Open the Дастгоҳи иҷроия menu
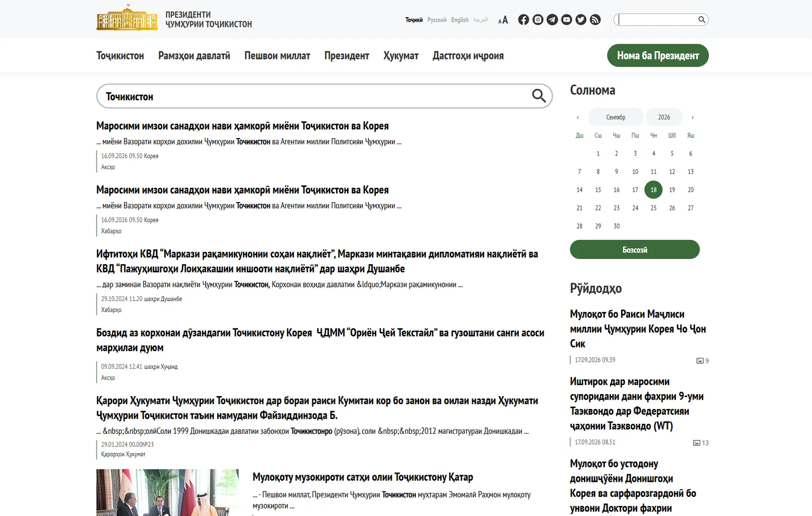The width and height of the screenshot is (812, 516). tap(468, 55)
